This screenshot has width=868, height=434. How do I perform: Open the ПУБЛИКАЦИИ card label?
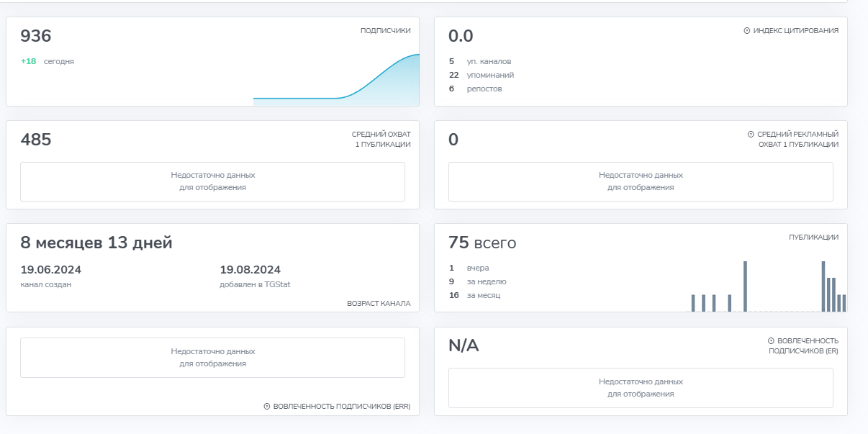tap(813, 237)
